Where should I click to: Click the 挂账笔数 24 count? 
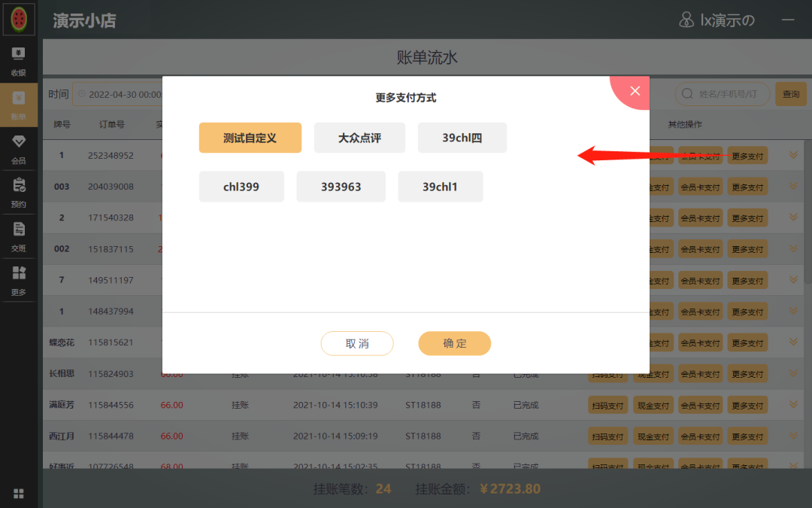coord(352,489)
